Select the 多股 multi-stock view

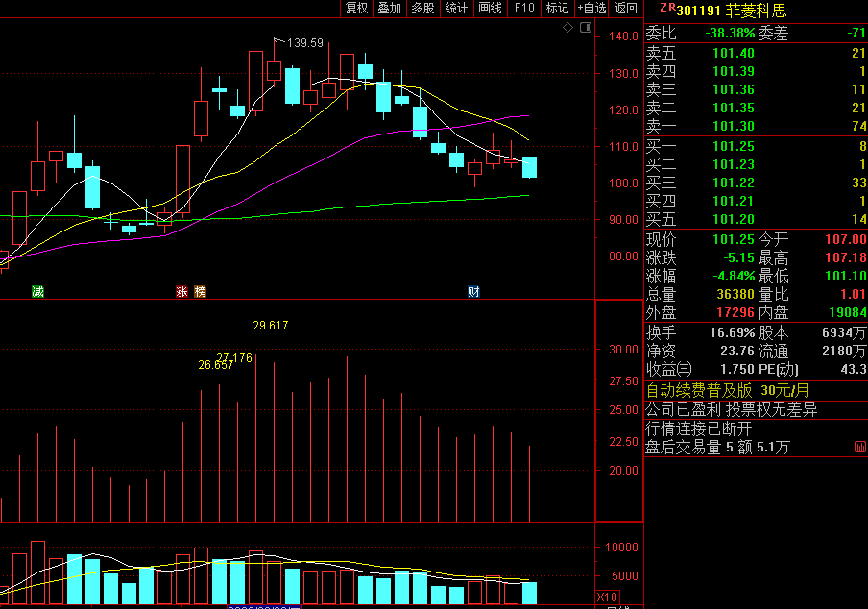coord(422,9)
